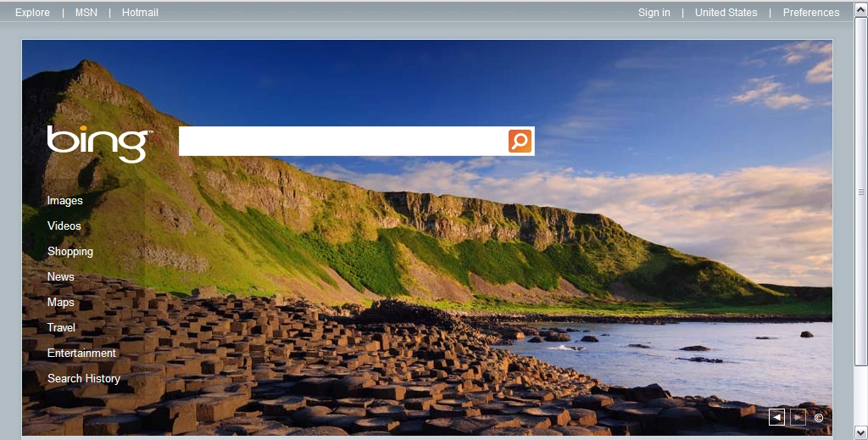
Task: Open Hotmail from the top bar
Action: [x=140, y=13]
